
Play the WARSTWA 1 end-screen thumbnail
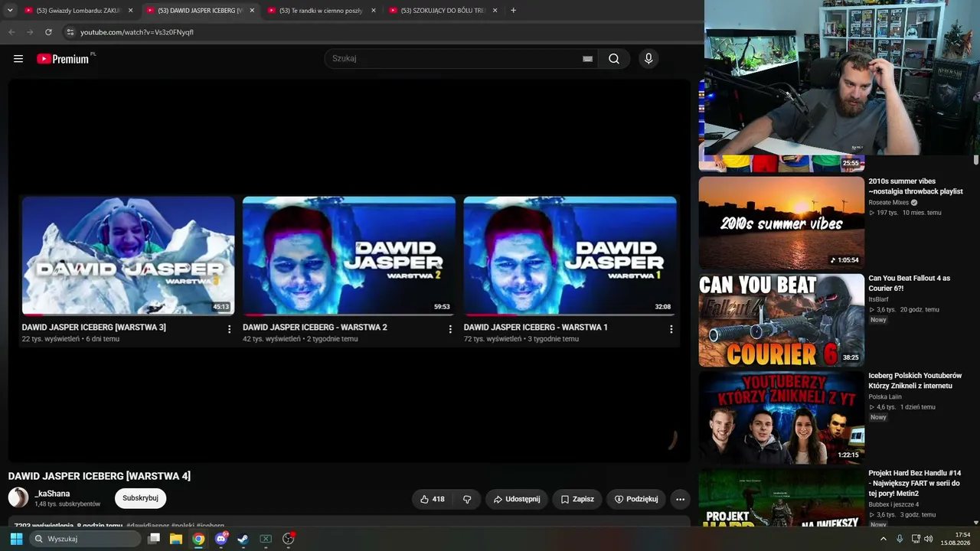[x=570, y=256]
